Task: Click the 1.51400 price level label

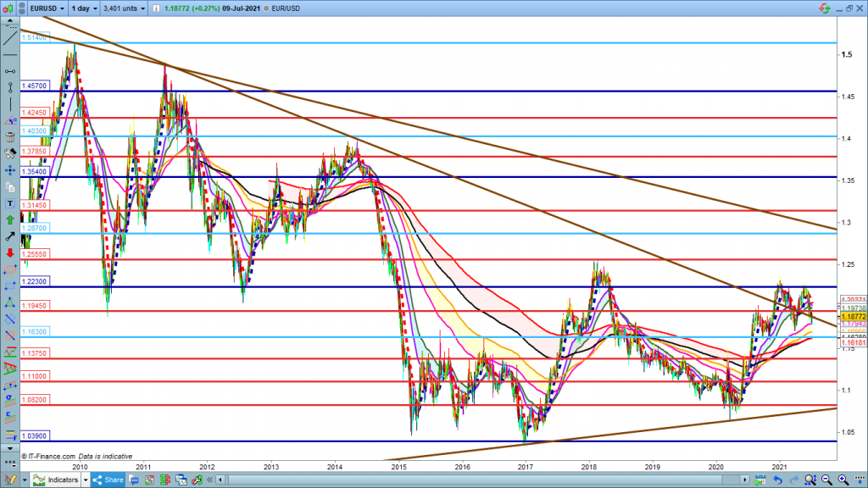Action: tap(36, 37)
